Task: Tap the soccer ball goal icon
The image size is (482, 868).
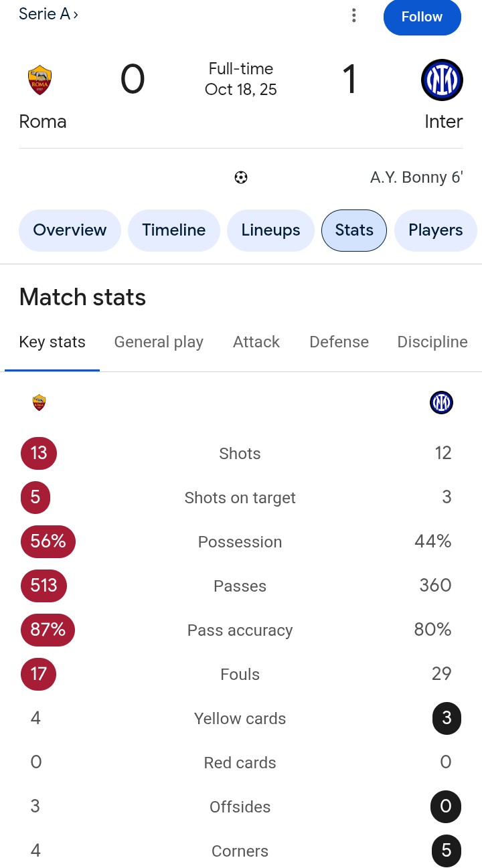Action: click(241, 177)
